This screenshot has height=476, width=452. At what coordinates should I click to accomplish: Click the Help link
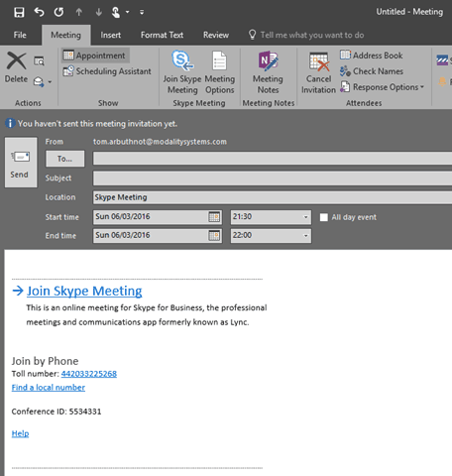click(x=20, y=433)
